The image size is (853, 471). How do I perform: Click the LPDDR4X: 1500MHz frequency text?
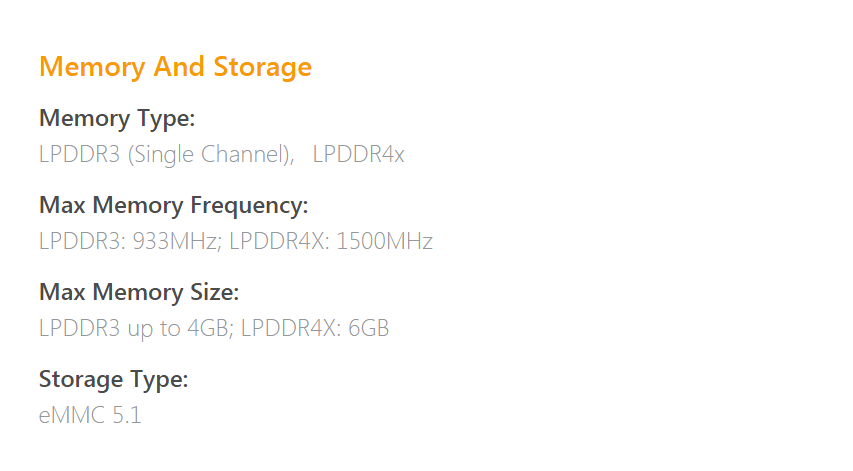[x=331, y=241]
